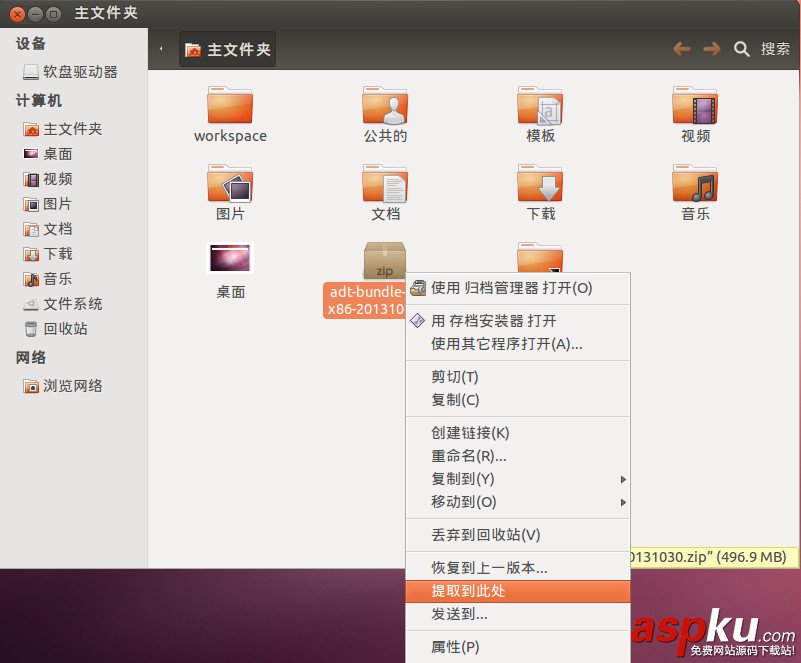This screenshot has width=801, height=663.
Task: Choose 使用 归档管理器 打开(O)
Action: [517, 288]
